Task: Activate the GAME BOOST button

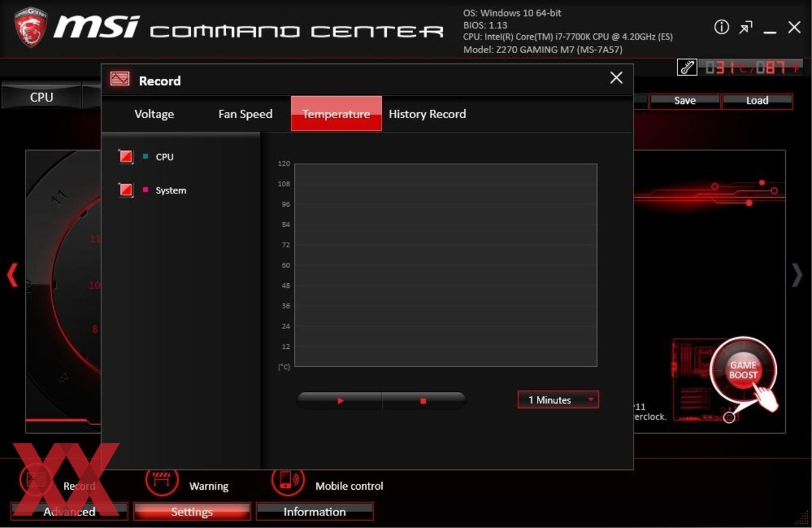Action: [x=743, y=370]
